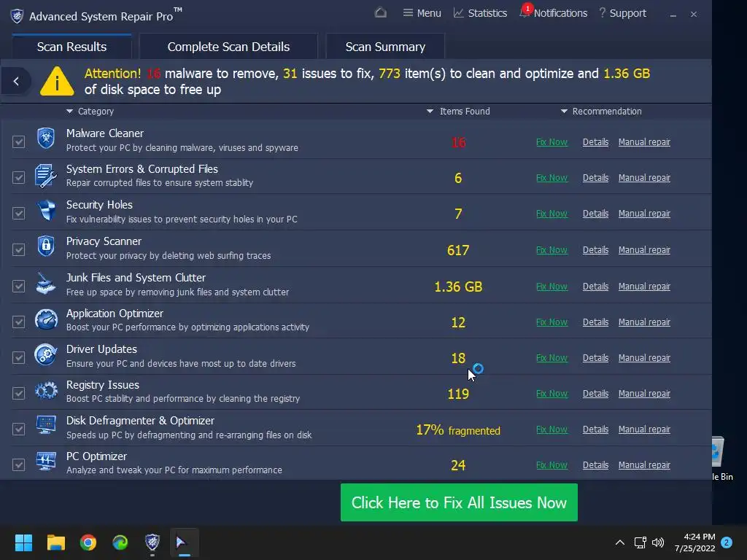The width and height of the screenshot is (747, 560).
Task: Open Details for Security Holes
Action: 595,214
